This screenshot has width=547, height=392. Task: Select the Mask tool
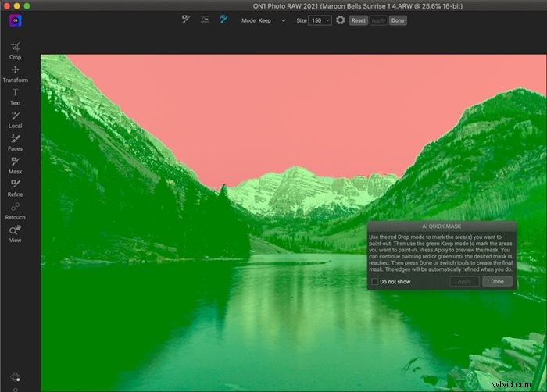pyautogui.click(x=15, y=166)
